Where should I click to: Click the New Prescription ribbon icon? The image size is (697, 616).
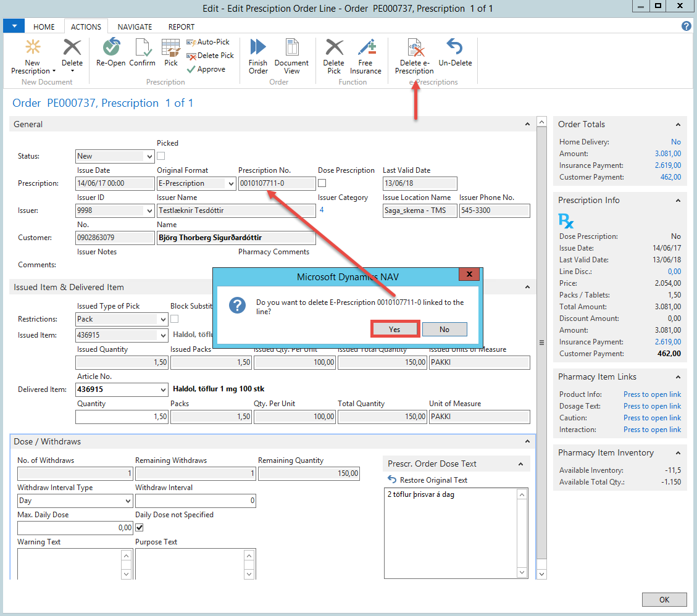[x=33, y=48]
